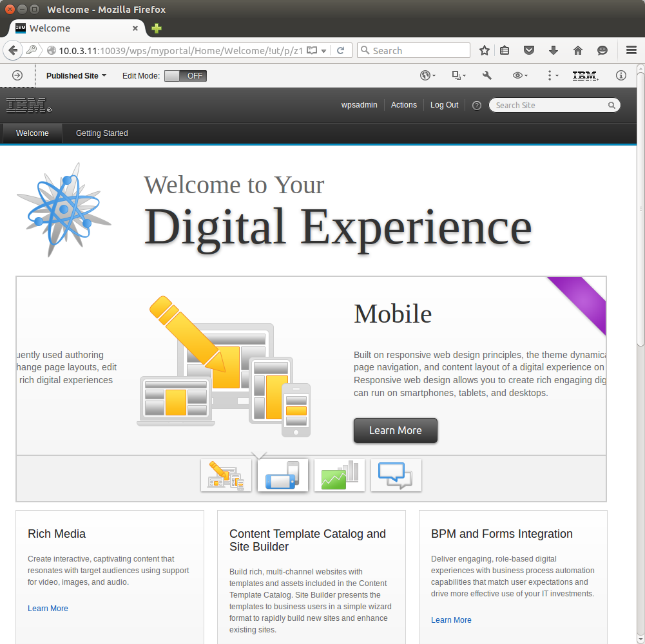
Task: Click the scrollbar down arrow
Action: [x=641, y=639]
